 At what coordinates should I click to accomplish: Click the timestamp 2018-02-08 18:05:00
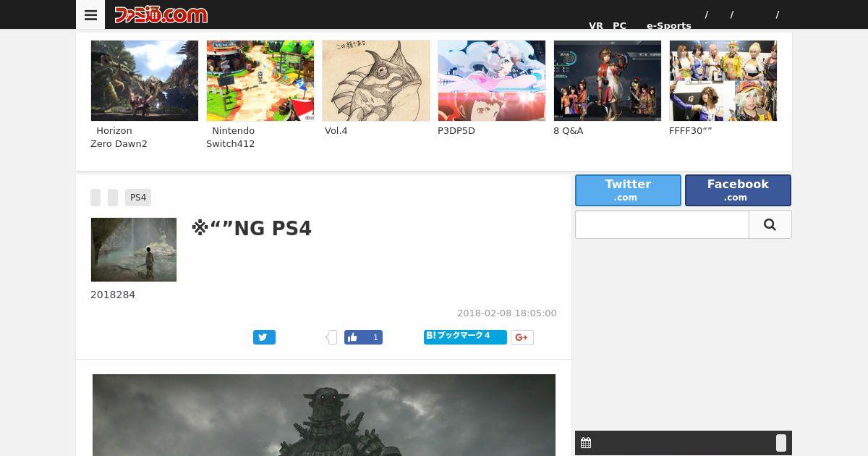point(507,313)
